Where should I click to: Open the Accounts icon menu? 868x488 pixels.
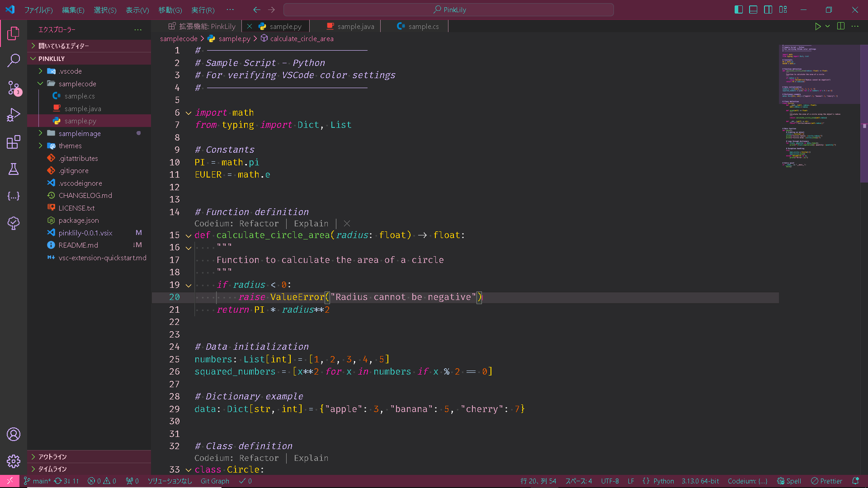coord(14,434)
